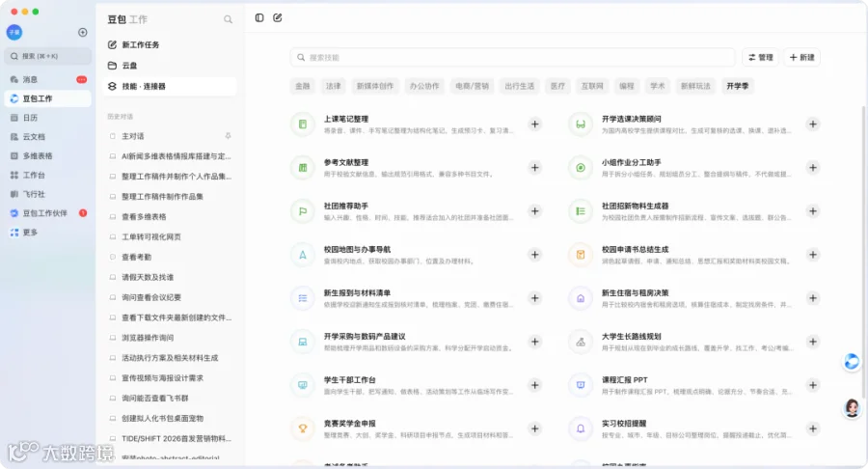
Task: Select the 开学季 category tab
Action: (738, 86)
